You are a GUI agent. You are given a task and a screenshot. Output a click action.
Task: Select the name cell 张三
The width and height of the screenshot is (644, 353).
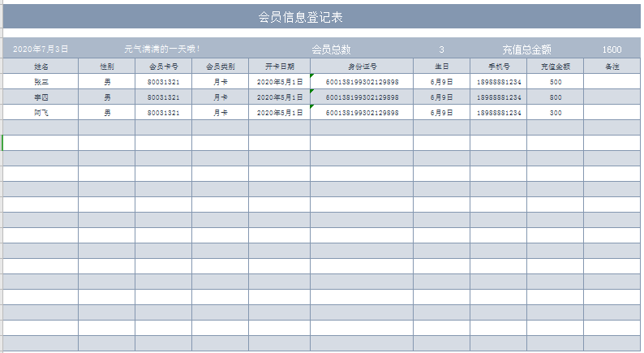point(41,82)
